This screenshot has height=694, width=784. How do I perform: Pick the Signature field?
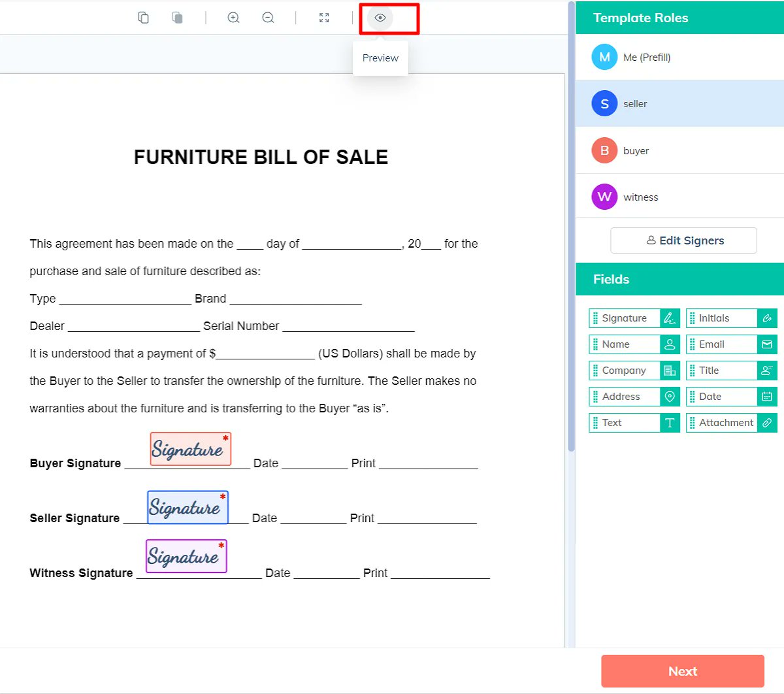coord(634,318)
